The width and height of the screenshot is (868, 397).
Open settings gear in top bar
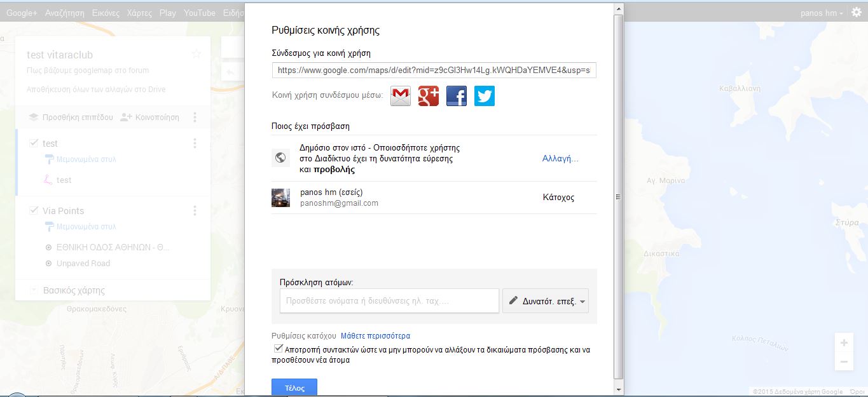pyautogui.click(x=857, y=12)
